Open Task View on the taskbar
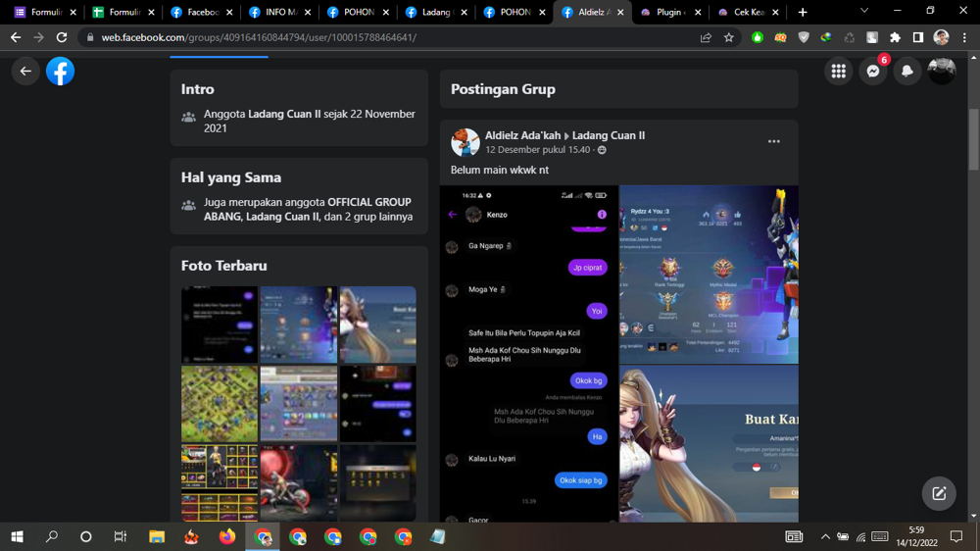 click(120, 536)
